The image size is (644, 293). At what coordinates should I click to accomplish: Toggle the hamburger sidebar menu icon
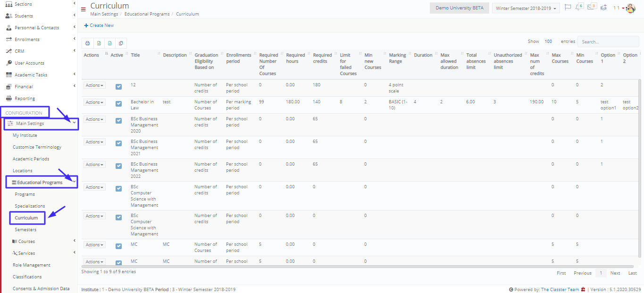click(x=84, y=9)
